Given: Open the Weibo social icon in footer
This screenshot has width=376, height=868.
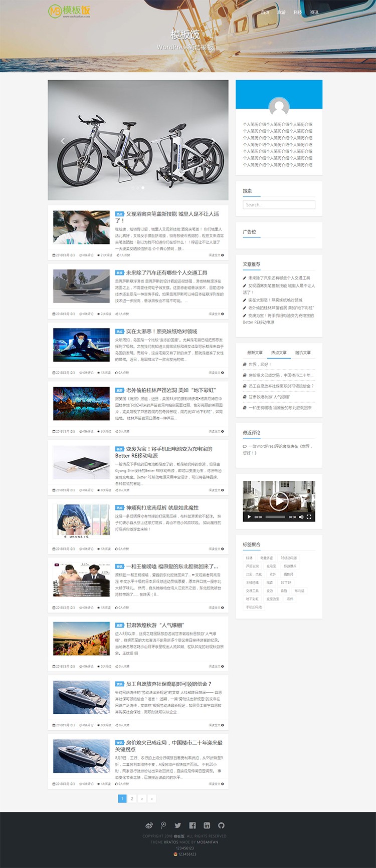Looking at the screenshot, I should (x=149, y=825).
